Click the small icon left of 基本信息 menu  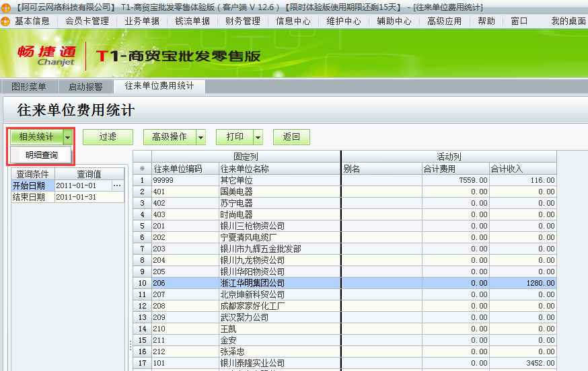tap(5, 21)
